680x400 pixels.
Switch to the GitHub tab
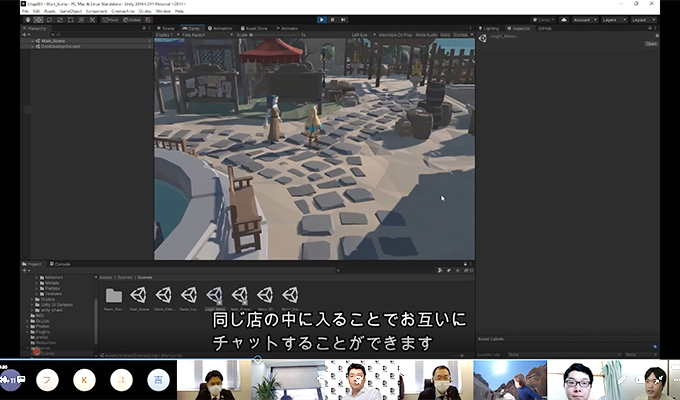(544, 29)
